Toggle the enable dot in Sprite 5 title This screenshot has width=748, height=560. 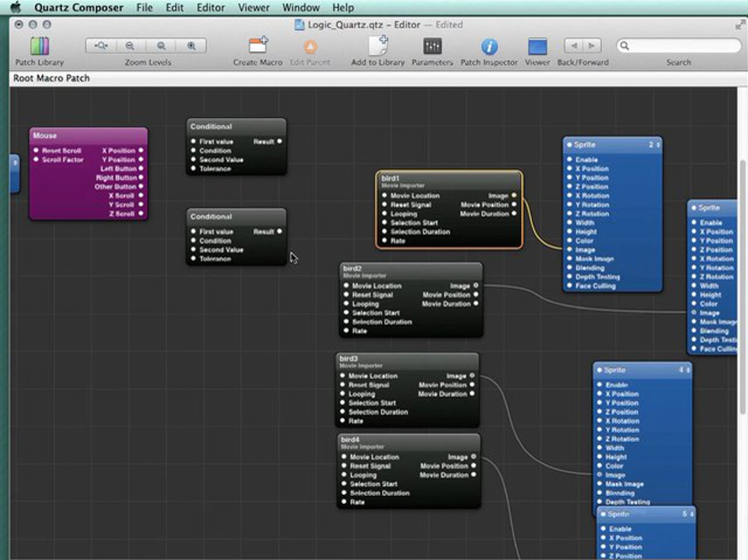603,514
